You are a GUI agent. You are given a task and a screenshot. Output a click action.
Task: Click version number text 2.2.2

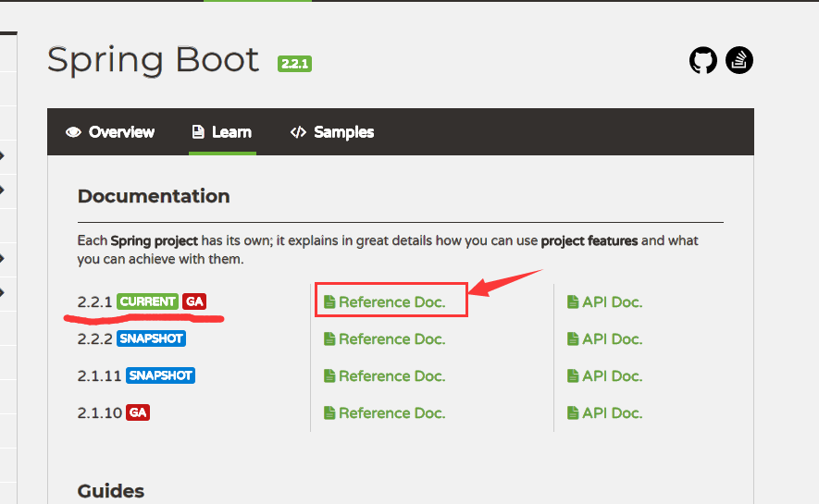[x=94, y=339]
